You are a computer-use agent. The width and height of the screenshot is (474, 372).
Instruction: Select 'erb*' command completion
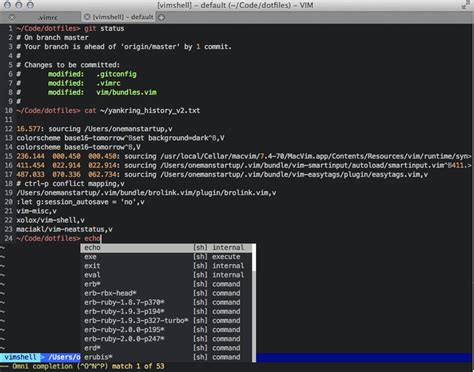167,284
